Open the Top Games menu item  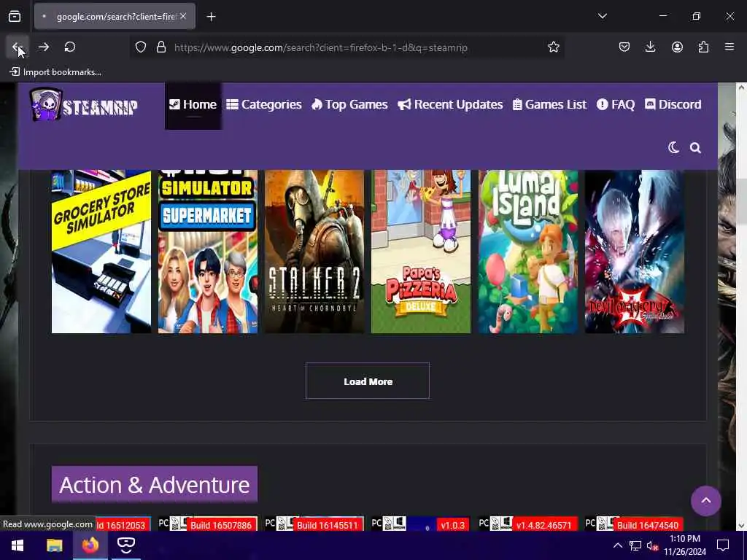click(x=349, y=105)
